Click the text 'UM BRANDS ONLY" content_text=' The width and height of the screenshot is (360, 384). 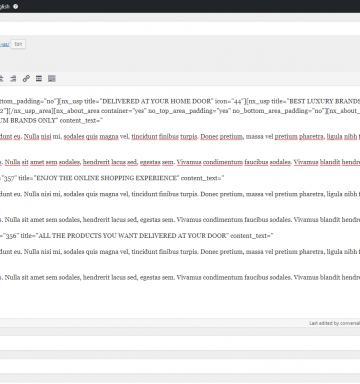[52, 121]
